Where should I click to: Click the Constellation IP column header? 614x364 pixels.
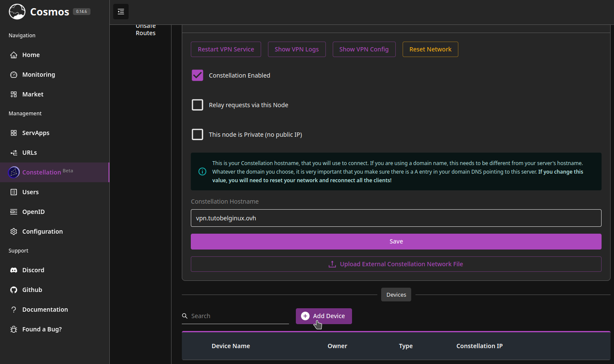[479, 346]
